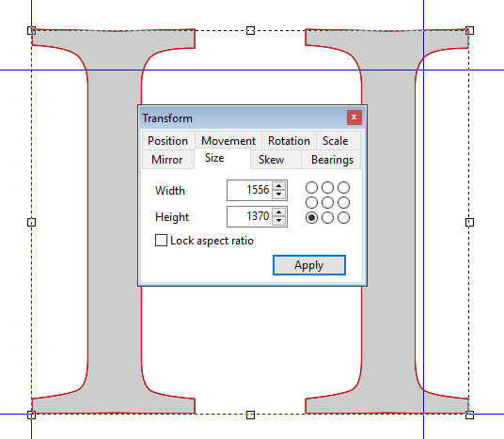The height and width of the screenshot is (439, 504).
Task: Increase Height with the up arrow
Action: [x=278, y=212]
